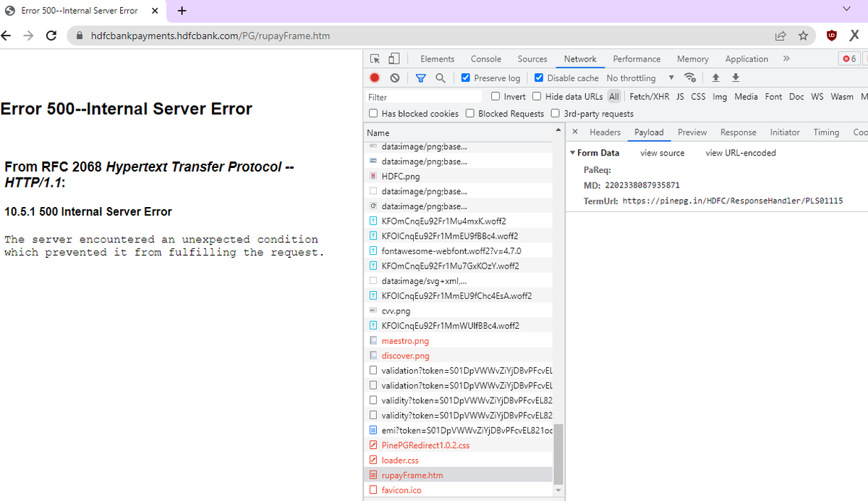Toggle Preserve log checkbox
Viewport: 868px width, 501px height.
[x=465, y=77]
